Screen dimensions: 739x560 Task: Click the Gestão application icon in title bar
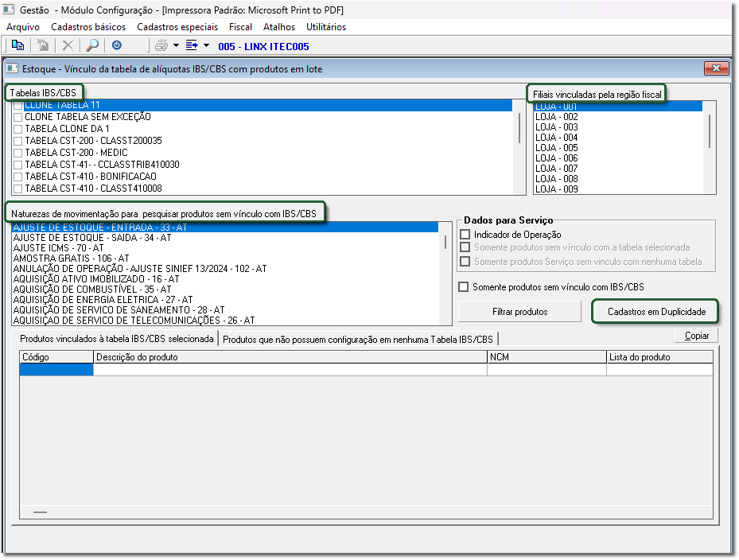[x=9, y=10]
